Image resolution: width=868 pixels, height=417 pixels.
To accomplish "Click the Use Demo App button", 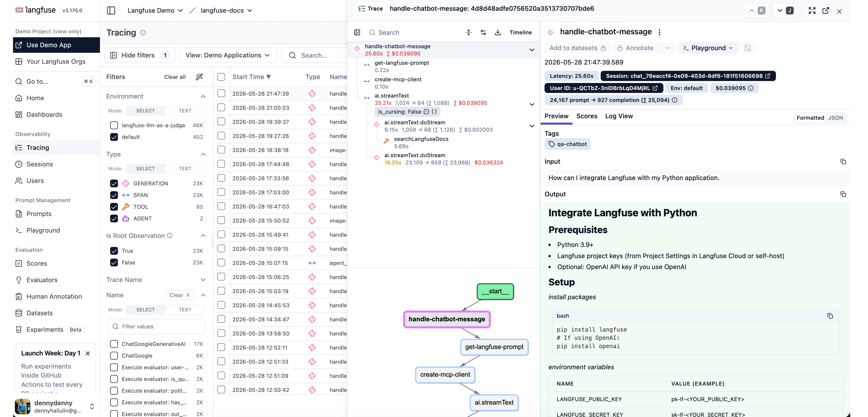I will pyautogui.click(x=56, y=45).
